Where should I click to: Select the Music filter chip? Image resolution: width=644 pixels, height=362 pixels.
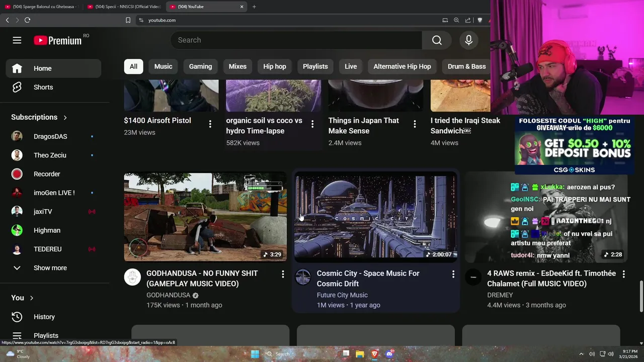[x=163, y=66]
